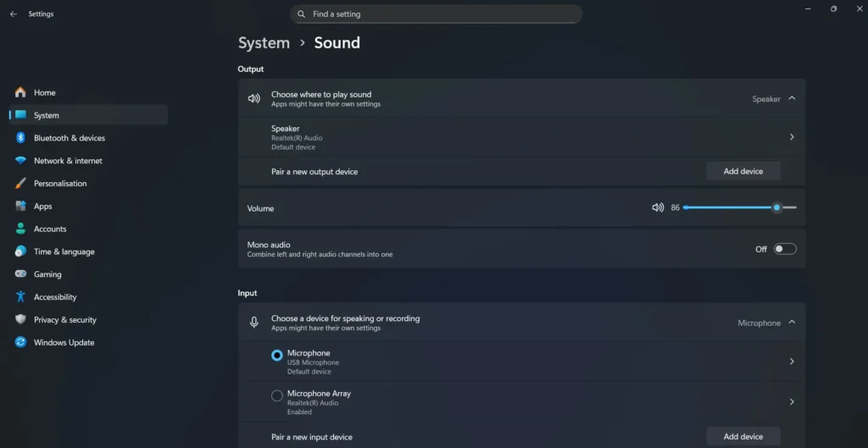This screenshot has width=868, height=448.
Task: Click the Personalisation paintbrush icon
Action: click(x=20, y=183)
